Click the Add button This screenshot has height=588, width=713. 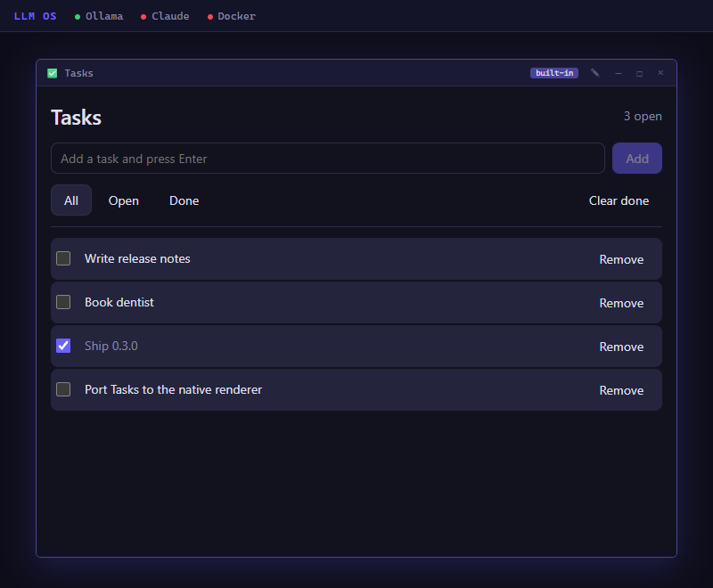point(637,158)
